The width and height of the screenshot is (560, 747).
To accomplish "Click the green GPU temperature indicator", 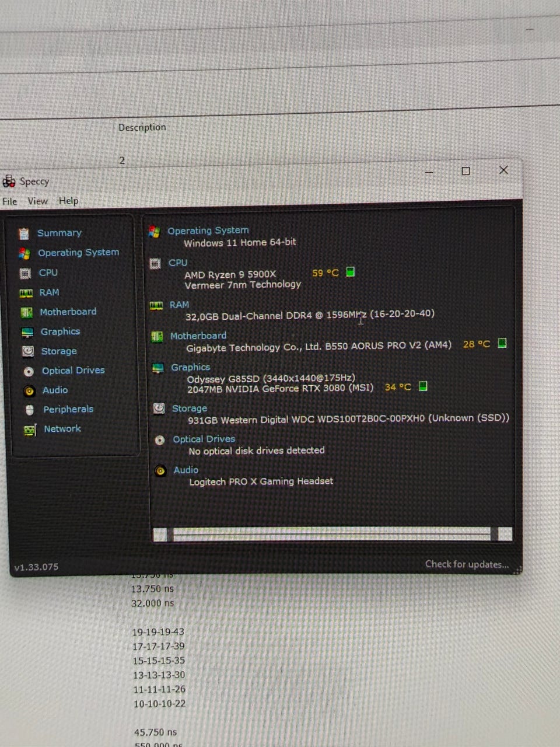I will pos(423,386).
